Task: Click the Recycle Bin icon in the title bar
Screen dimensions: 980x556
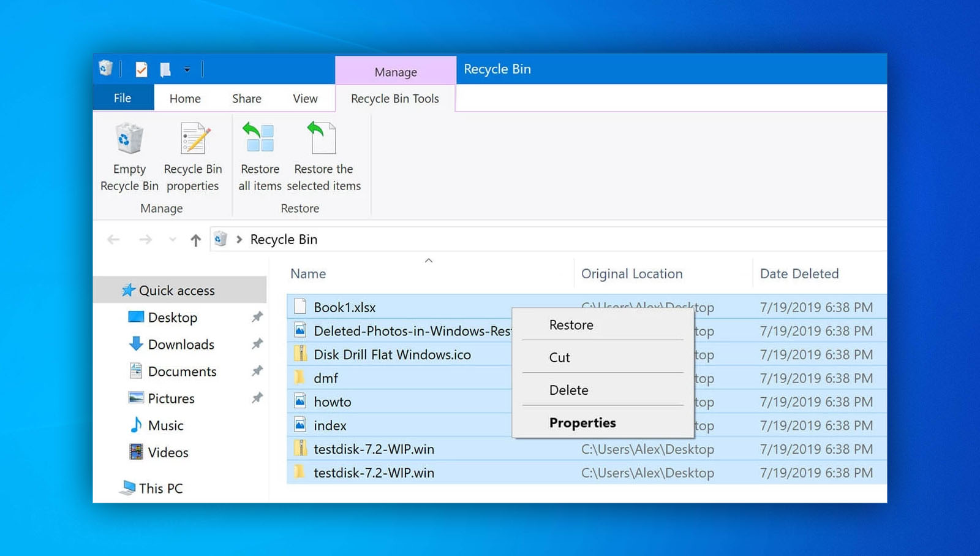Action: click(106, 69)
